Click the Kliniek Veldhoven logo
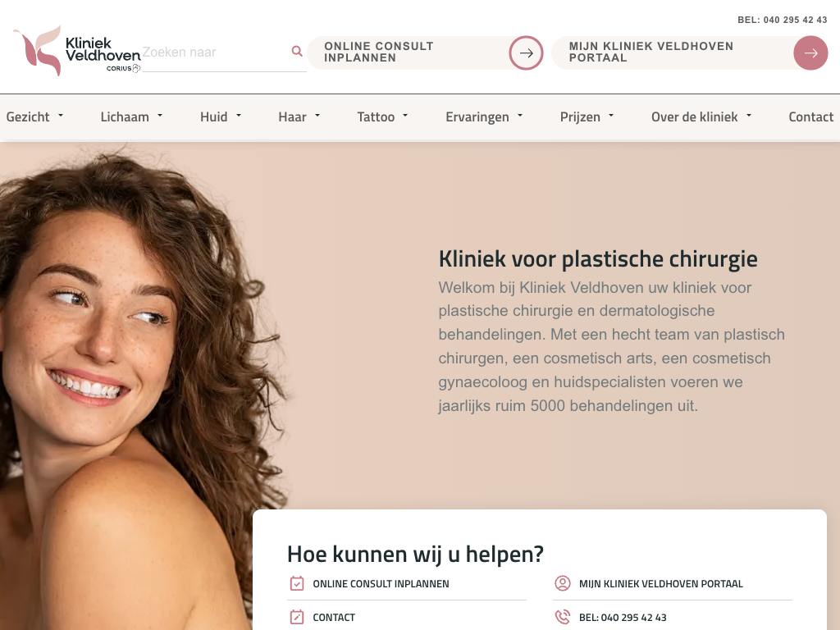 tap(76, 50)
